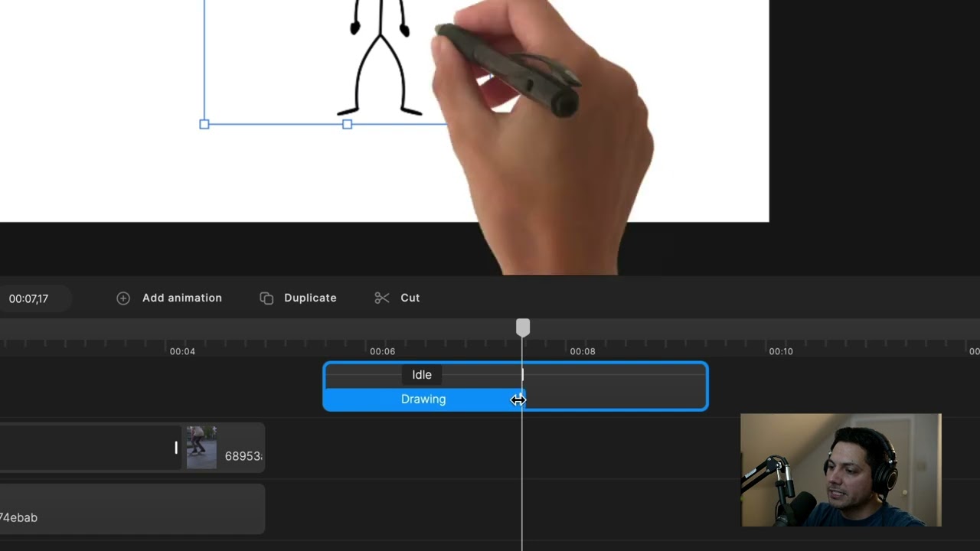Click the skater video clip thumbnail
This screenshot has width=980, height=551.
click(201, 447)
